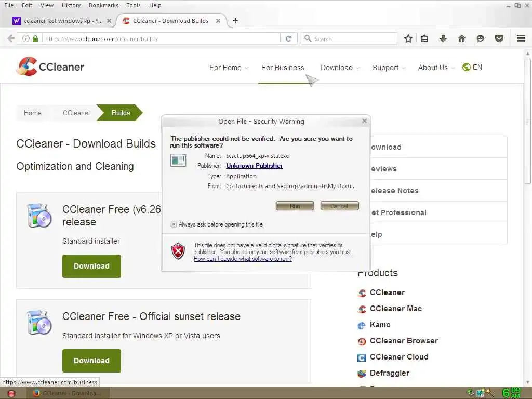Click the browser Back arrow button
The width and height of the screenshot is (532, 399).
11,38
